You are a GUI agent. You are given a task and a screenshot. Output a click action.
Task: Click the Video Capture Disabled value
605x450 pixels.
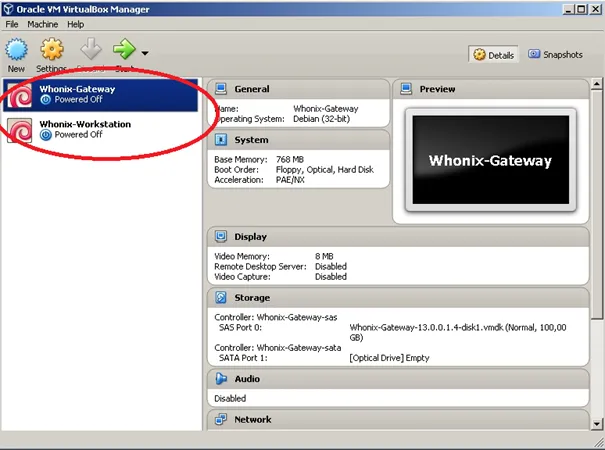tap(331, 277)
